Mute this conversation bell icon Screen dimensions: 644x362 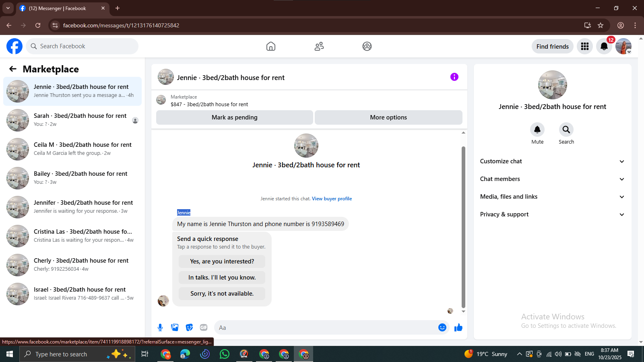(537, 130)
